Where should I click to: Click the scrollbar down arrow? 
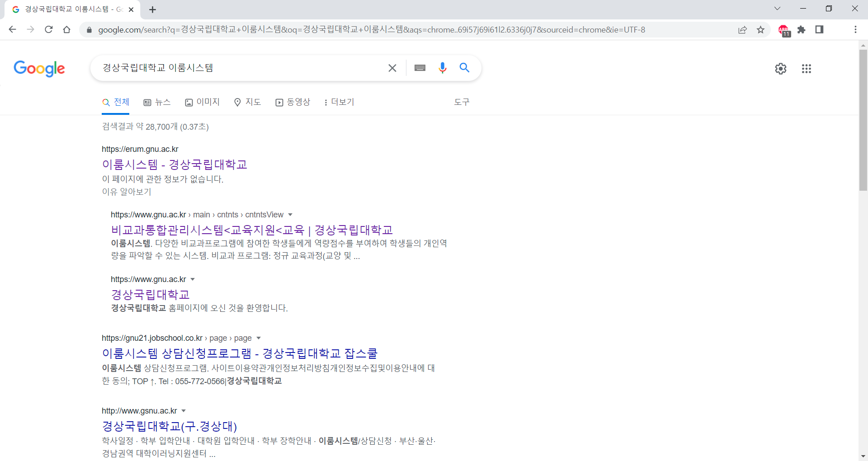[x=863, y=456]
